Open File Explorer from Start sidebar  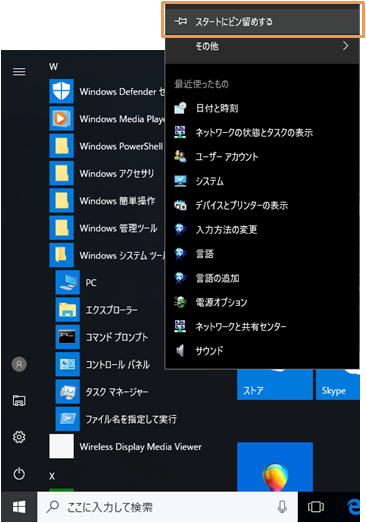(x=19, y=400)
